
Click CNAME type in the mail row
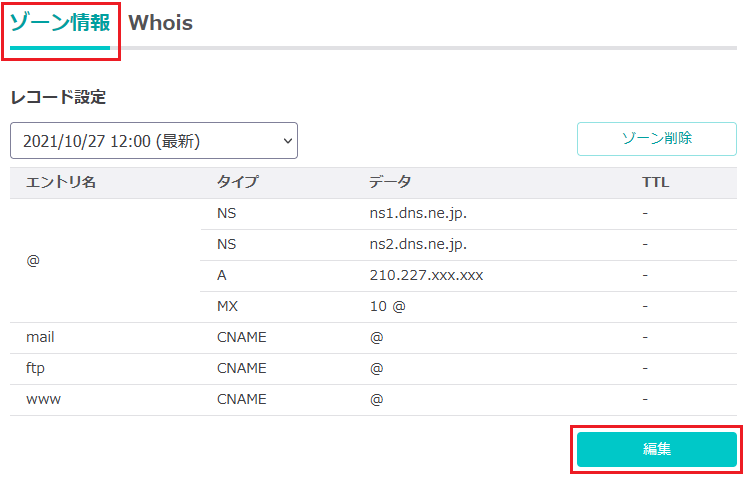pyautogui.click(x=242, y=337)
